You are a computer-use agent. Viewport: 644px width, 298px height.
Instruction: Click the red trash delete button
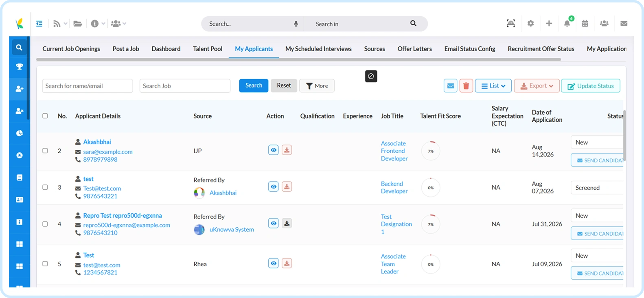(466, 86)
